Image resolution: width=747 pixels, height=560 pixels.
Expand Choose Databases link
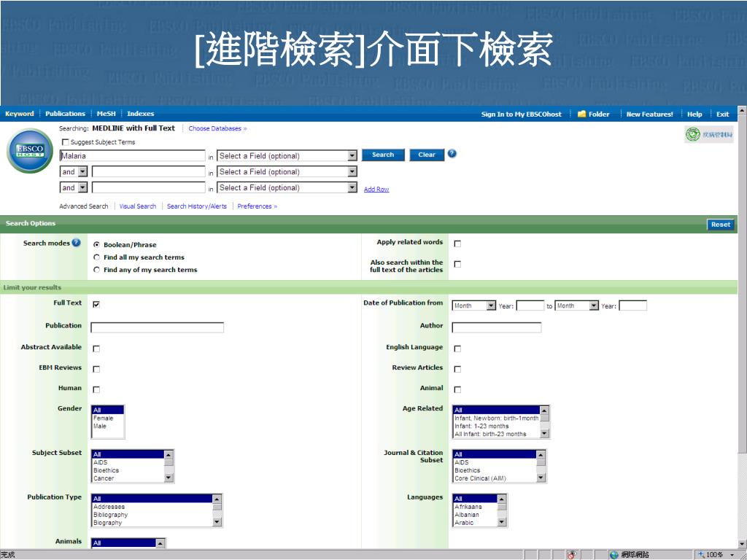(217, 128)
